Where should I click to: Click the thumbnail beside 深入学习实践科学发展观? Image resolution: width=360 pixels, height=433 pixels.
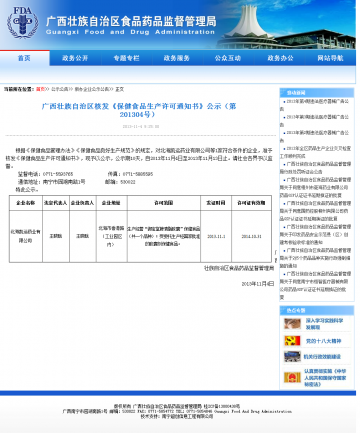292,324
